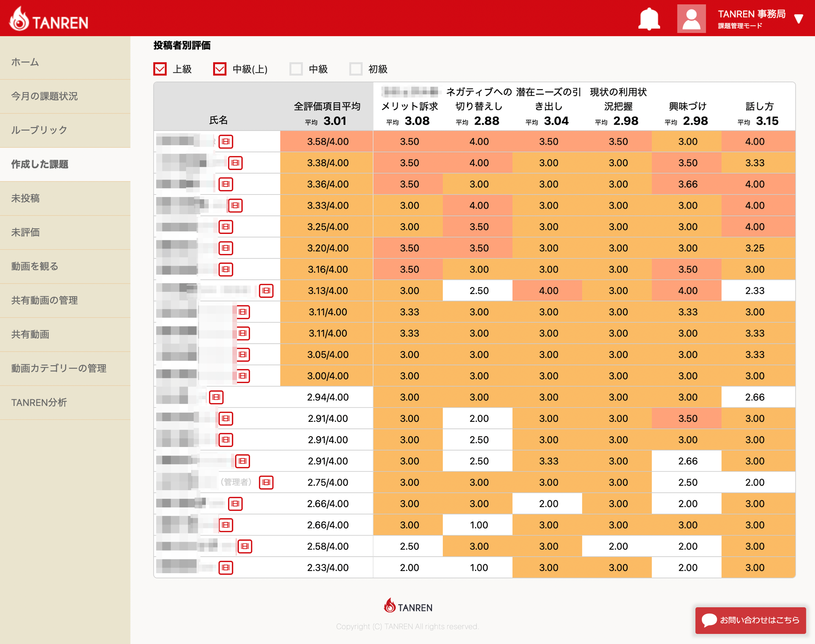Viewport: 815px width, 644px height.
Task: Click the notification bell icon
Action: point(649,18)
